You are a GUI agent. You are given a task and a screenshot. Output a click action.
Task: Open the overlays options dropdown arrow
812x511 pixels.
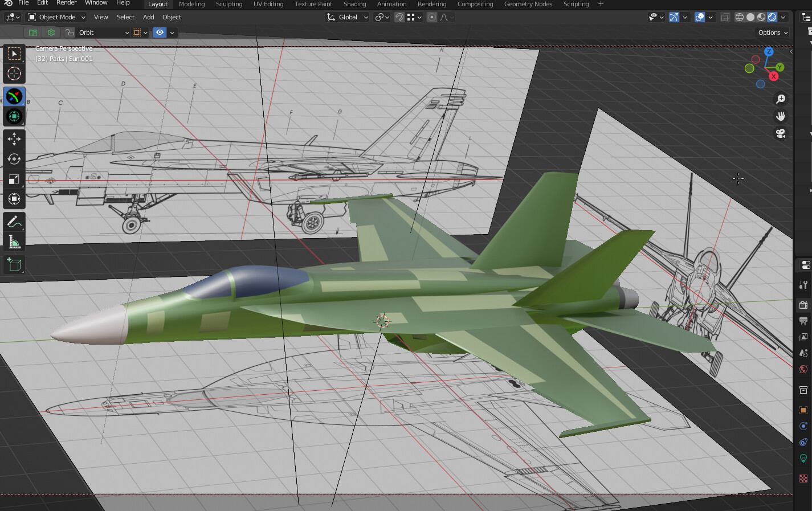tap(711, 17)
